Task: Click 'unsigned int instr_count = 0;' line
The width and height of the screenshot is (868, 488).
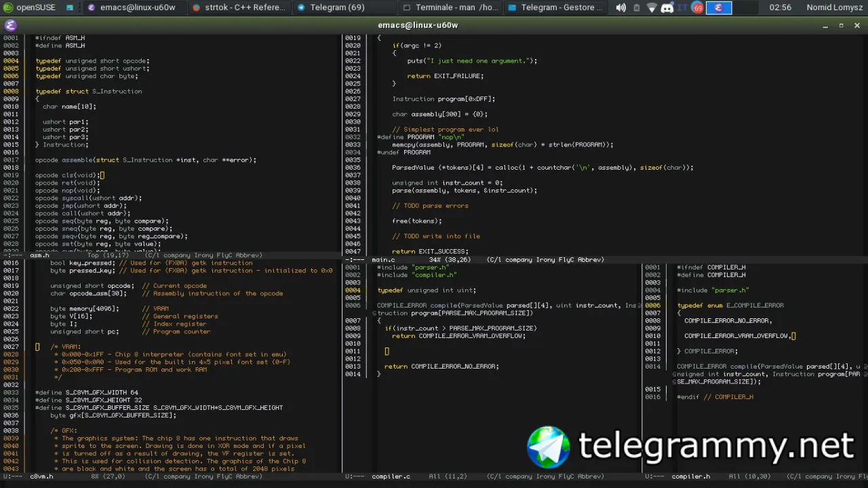Action: tap(448, 183)
